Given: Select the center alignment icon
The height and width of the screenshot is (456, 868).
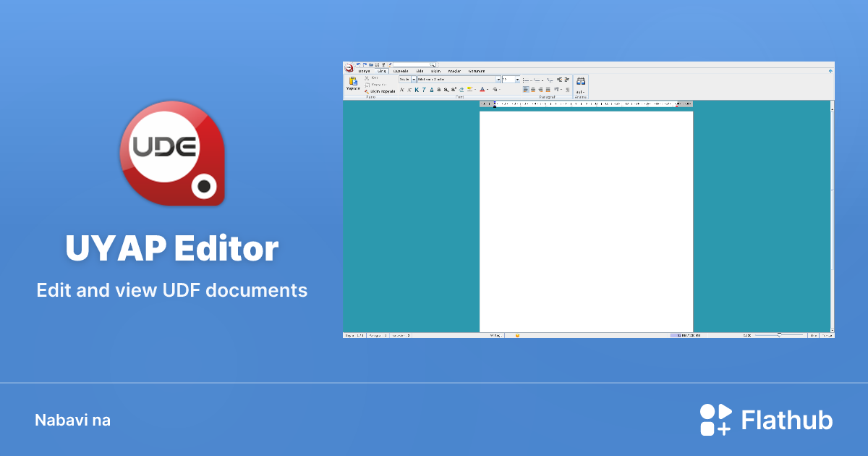Looking at the screenshot, I should pos(533,89).
